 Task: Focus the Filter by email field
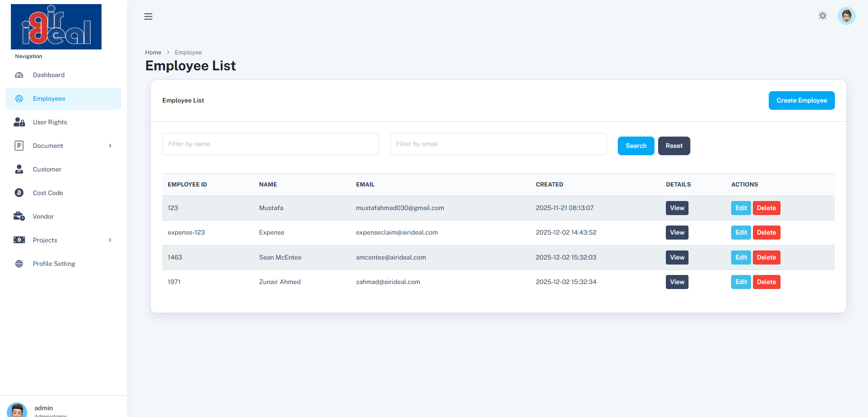click(498, 144)
